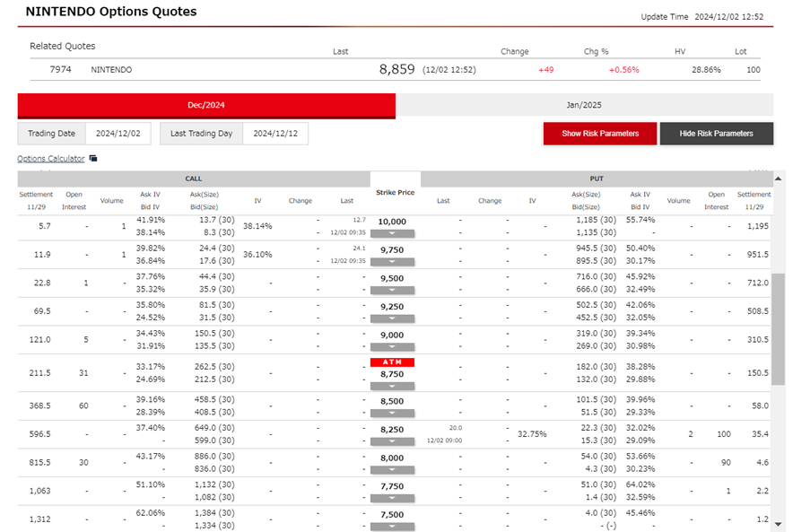The image size is (793, 532).
Task: Open the Options Calculator popup icon
Action: click(93, 158)
